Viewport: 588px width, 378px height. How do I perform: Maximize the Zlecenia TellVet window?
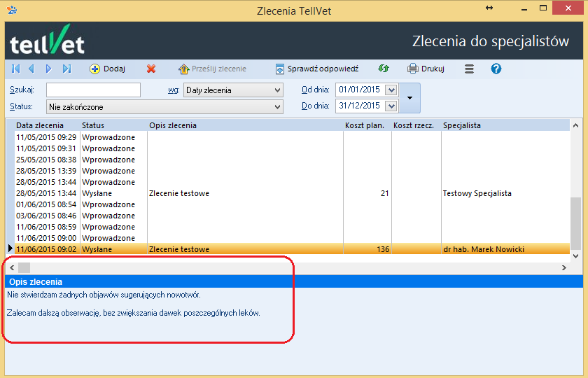coord(543,8)
